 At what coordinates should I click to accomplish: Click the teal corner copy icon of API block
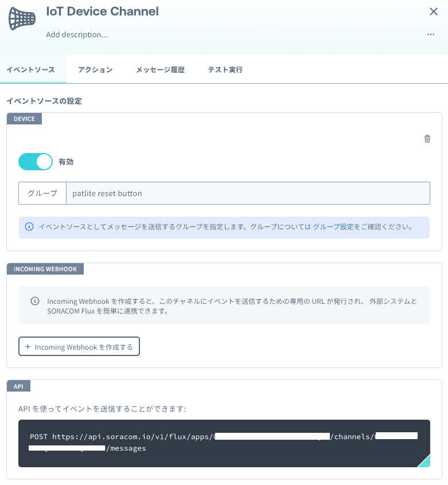point(424,461)
